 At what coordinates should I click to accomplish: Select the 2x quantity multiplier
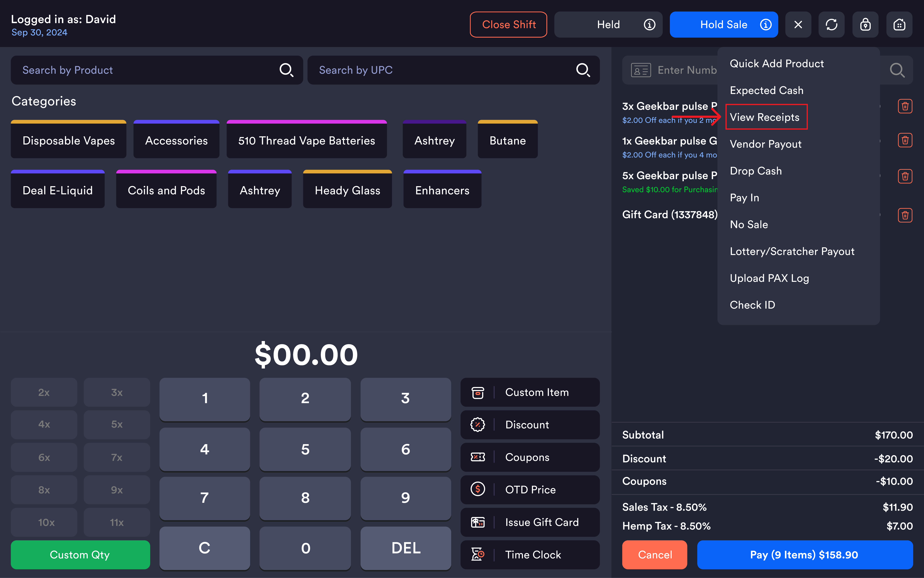pyautogui.click(x=44, y=392)
